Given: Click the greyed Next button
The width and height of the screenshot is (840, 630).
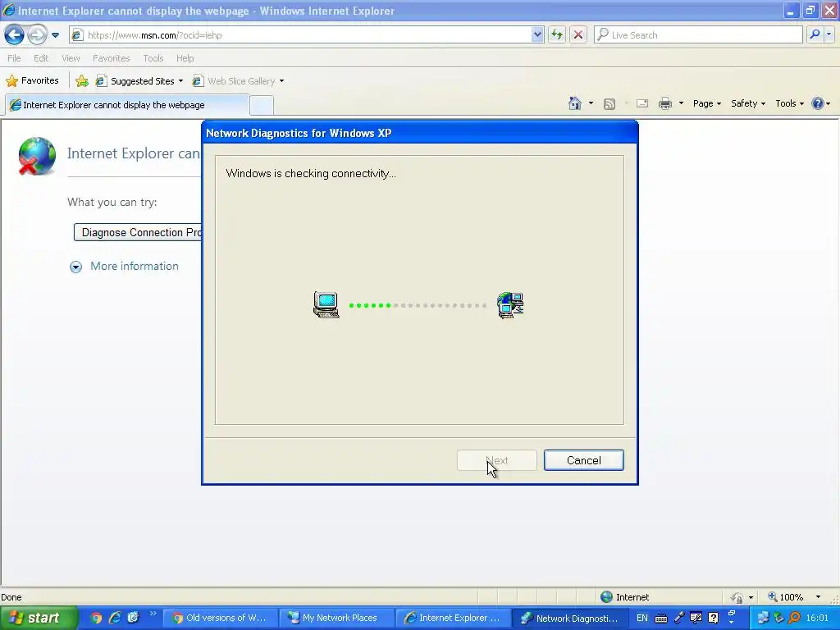Looking at the screenshot, I should pyautogui.click(x=496, y=460).
